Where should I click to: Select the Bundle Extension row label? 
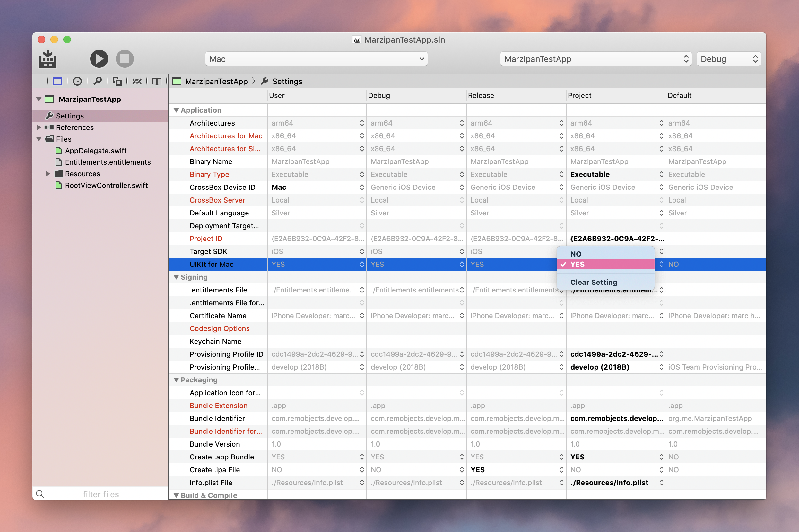tap(218, 406)
